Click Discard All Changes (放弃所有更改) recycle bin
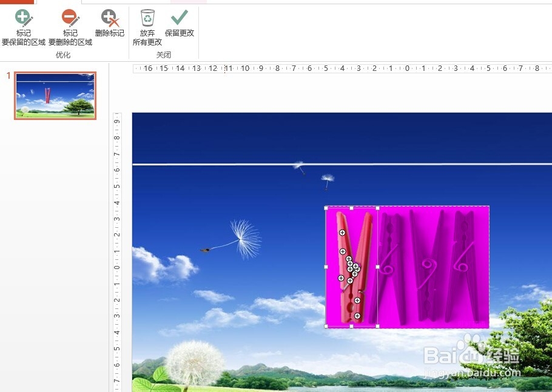The image size is (552, 392). [147, 28]
